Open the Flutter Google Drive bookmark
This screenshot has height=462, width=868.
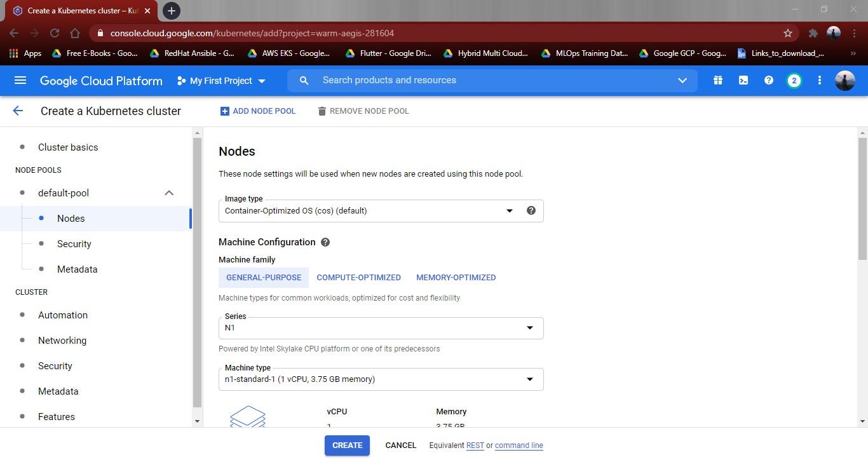tap(388, 53)
